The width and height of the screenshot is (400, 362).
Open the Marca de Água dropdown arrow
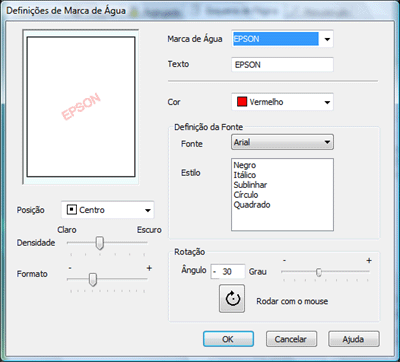pos(327,39)
